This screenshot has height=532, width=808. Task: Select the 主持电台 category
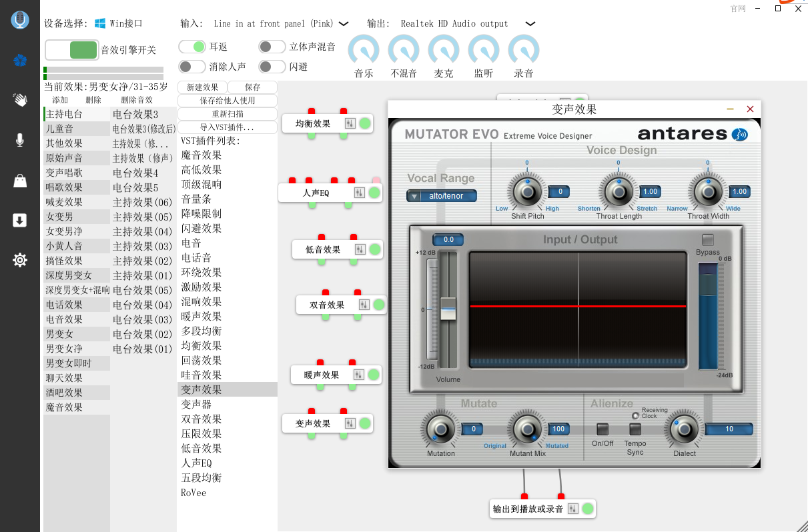coord(77,114)
